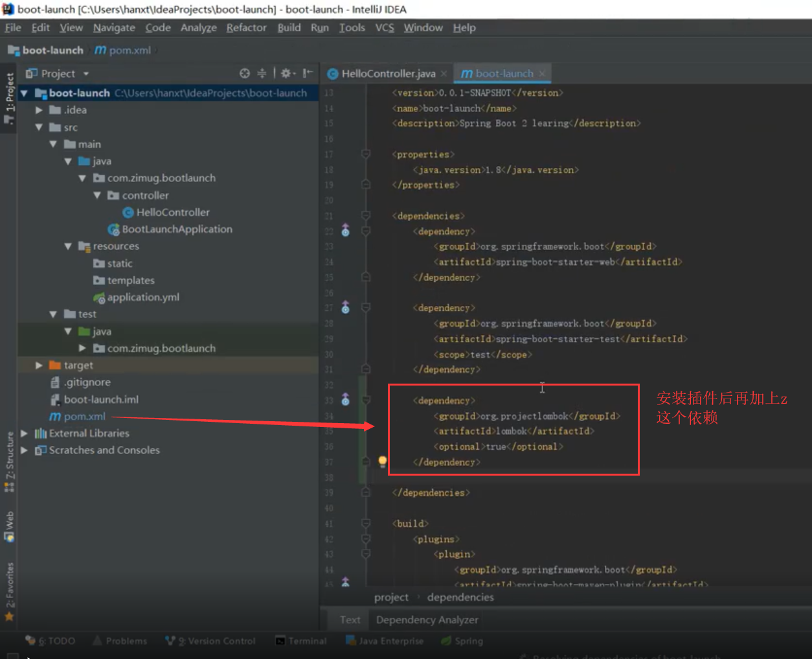Open the File menu
The image size is (812, 659).
tap(13, 28)
